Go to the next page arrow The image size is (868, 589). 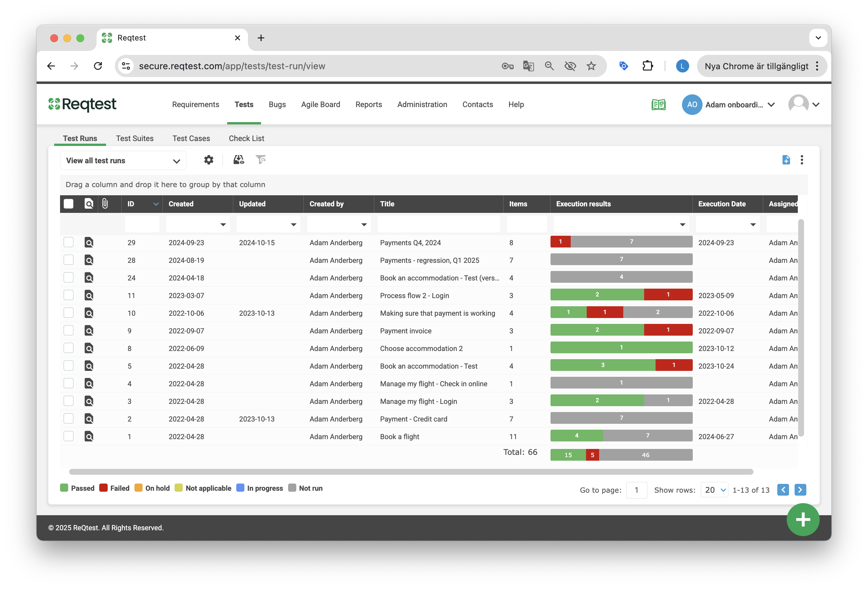point(800,490)
